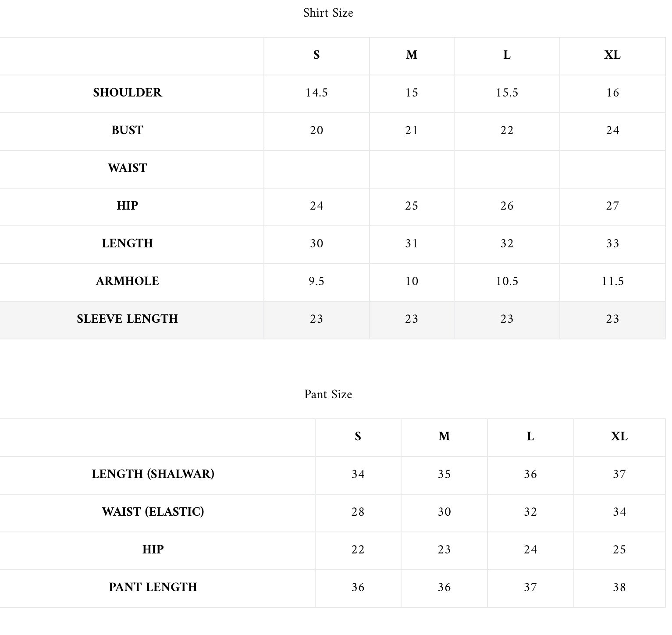Select shirt length value 33 for XL
The width and height of the screenshot is (672, 635).
612,244
